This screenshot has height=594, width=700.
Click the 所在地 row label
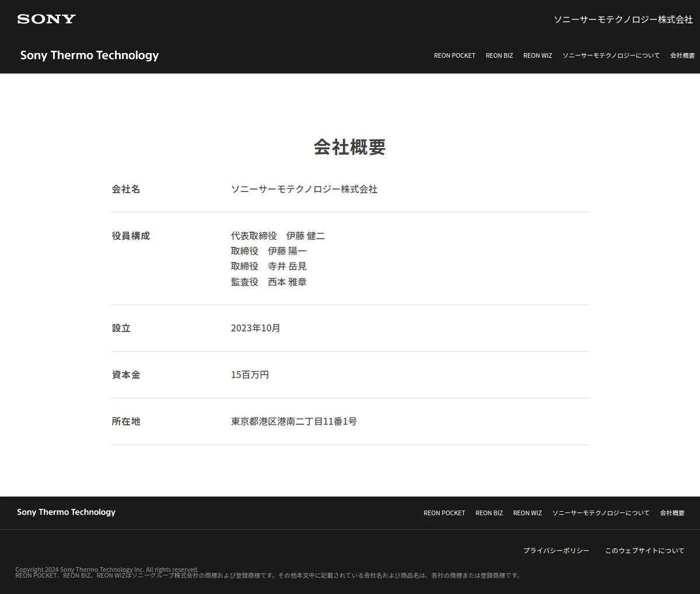[x=126, y=421]
